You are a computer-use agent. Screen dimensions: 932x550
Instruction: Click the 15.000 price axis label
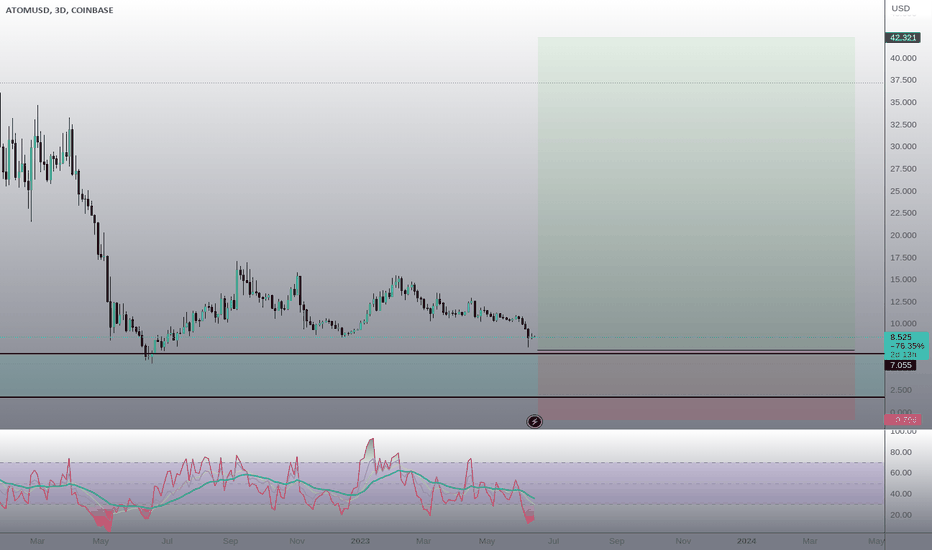tap(903, 279)
